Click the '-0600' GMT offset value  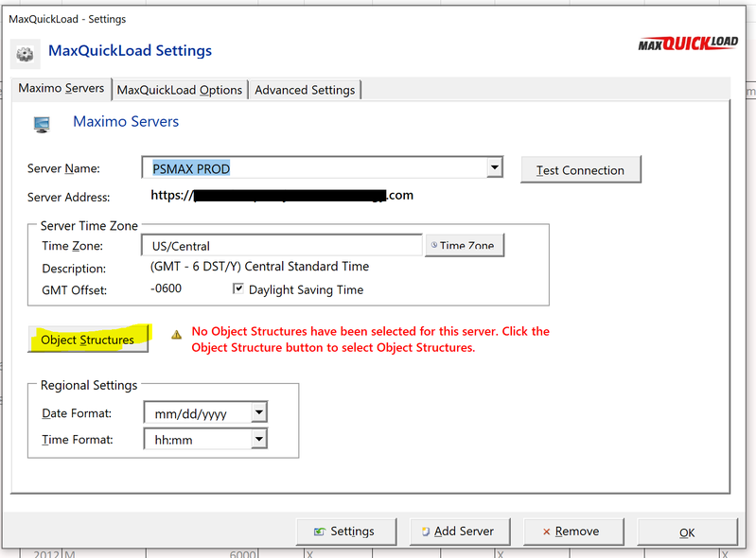[x=166, y=288]
